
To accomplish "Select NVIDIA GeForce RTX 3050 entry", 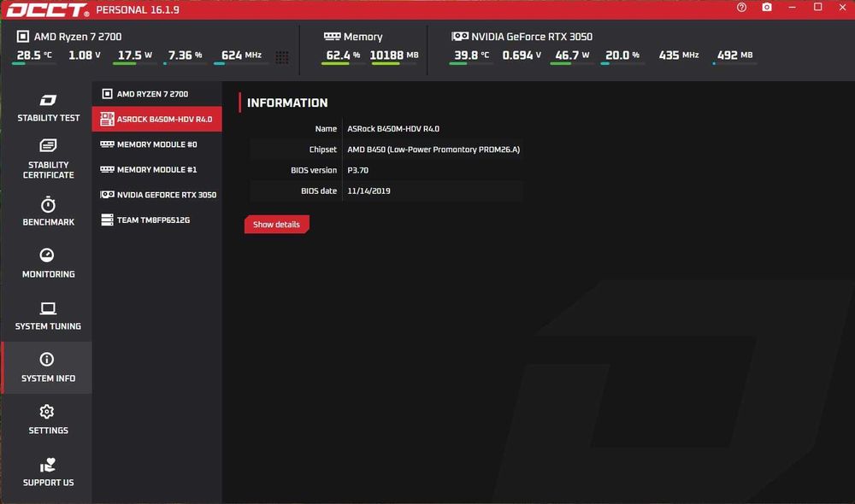I will coord(157,195).
